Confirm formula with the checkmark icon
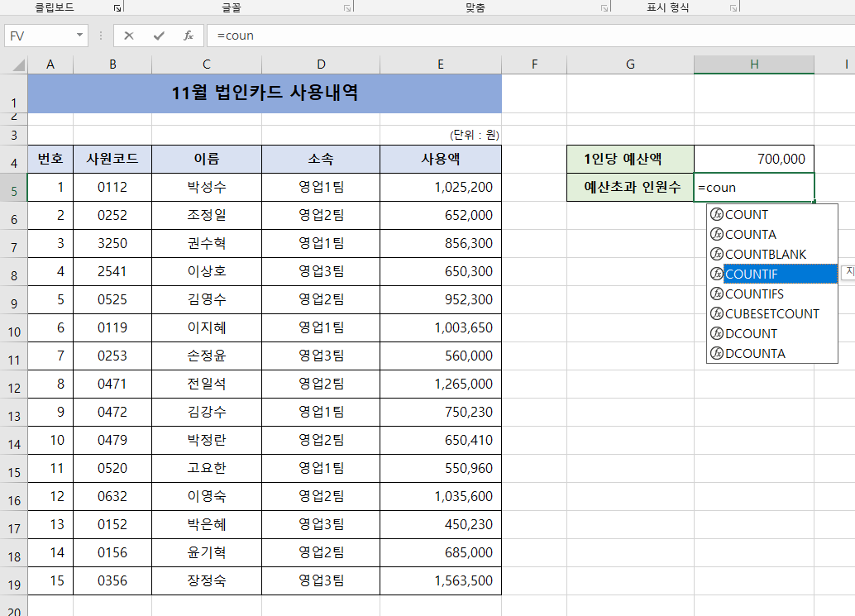This screenshot has width=855, height=616. click(x=159, y=36)
